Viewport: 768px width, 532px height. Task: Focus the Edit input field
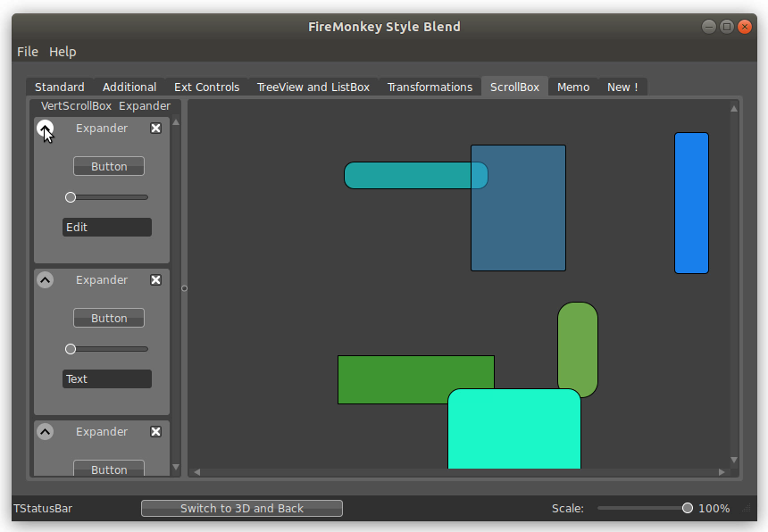pos(107,227)
